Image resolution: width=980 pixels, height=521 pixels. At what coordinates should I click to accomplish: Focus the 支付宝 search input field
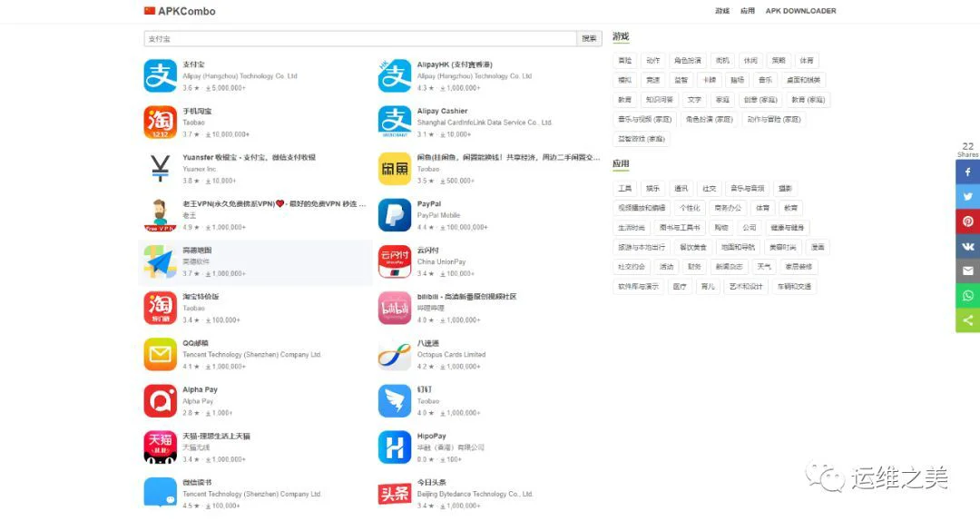point(360,39)
